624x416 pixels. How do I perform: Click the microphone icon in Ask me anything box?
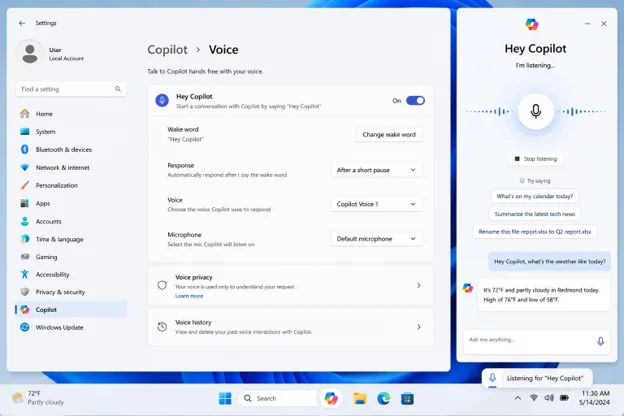(x=601, y=341)
